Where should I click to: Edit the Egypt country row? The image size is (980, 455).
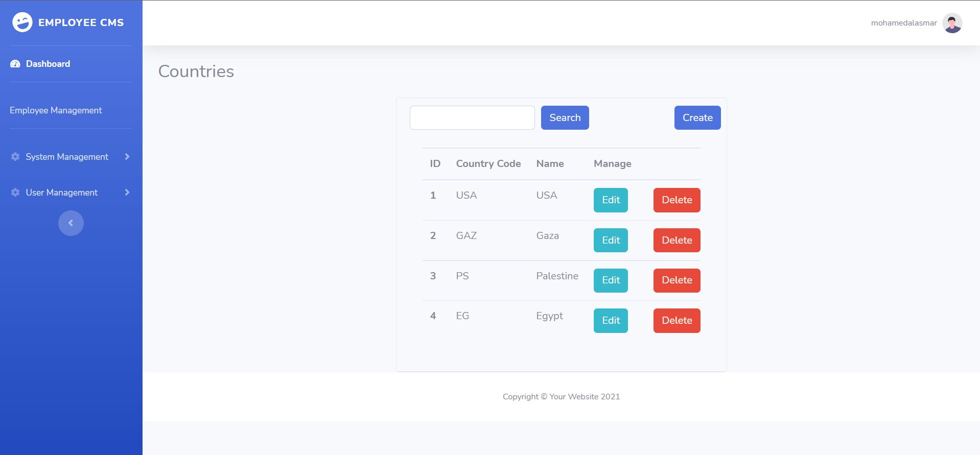pos(611,321)
